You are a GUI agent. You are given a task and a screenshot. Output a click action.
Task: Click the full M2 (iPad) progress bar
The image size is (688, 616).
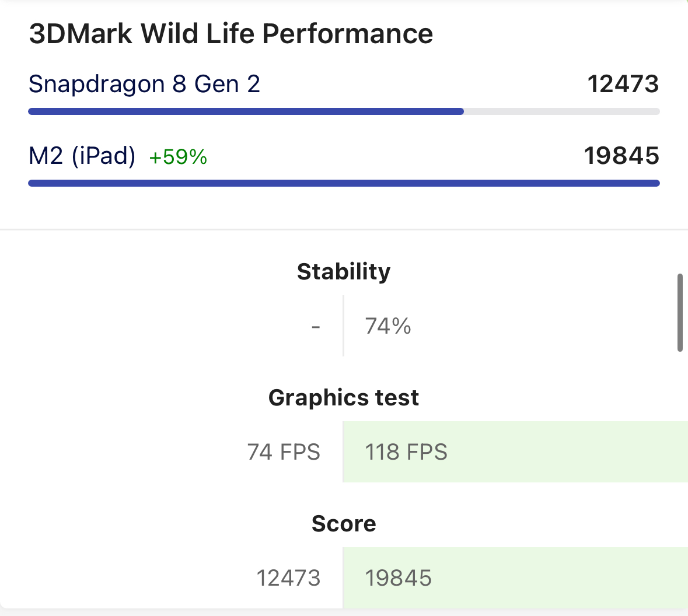(344, 183)
